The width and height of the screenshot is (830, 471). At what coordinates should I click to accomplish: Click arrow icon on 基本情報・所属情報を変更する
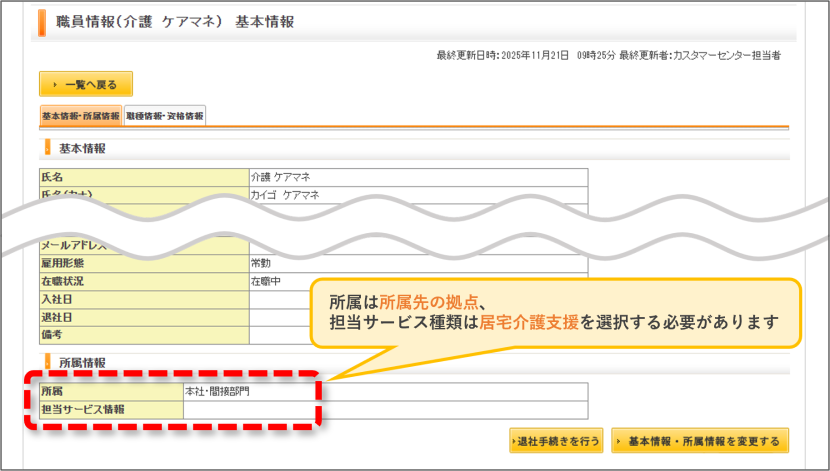coord(618,441)
